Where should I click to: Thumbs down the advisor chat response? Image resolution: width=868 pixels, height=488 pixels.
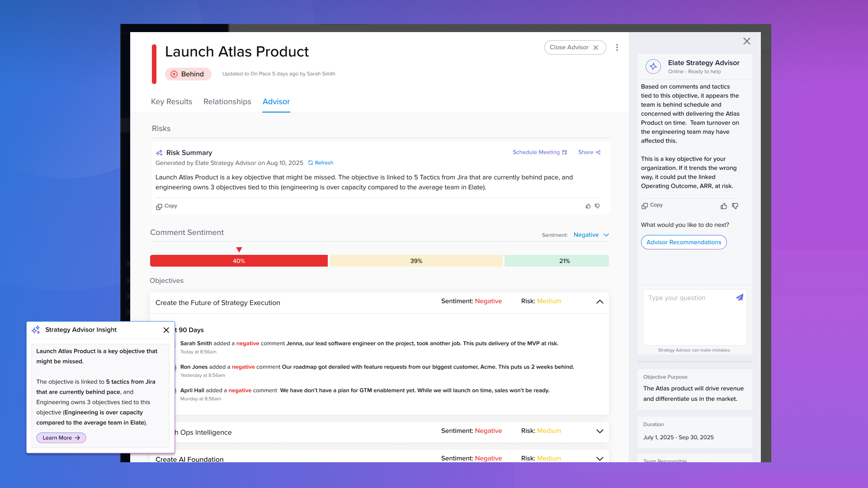coord(735,206)
